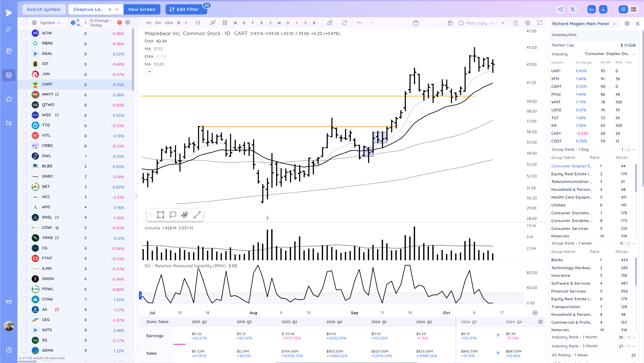Select the trend line drawing tool
The width and height of the screenshot is (644, 363).
tap(197, 215)
